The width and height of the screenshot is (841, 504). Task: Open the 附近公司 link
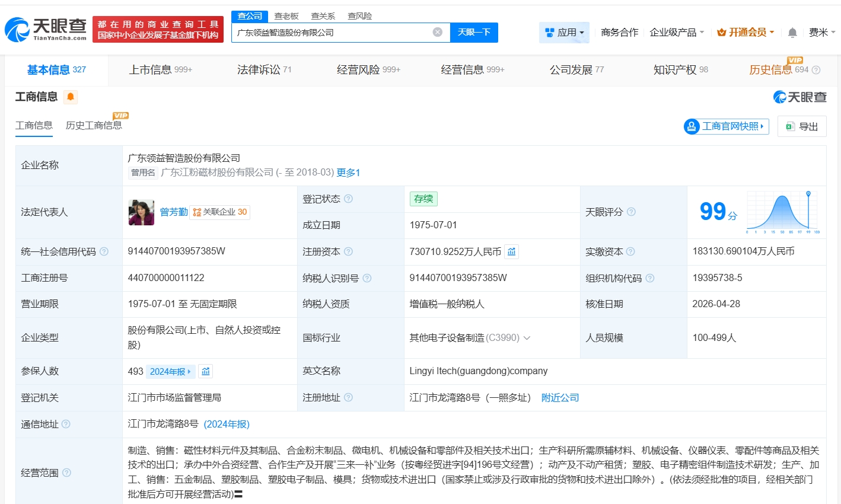(x=560, y=398)
